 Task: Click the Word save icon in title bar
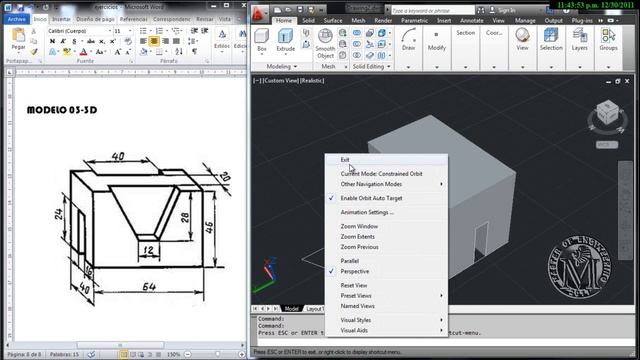[x=20, y=7]
